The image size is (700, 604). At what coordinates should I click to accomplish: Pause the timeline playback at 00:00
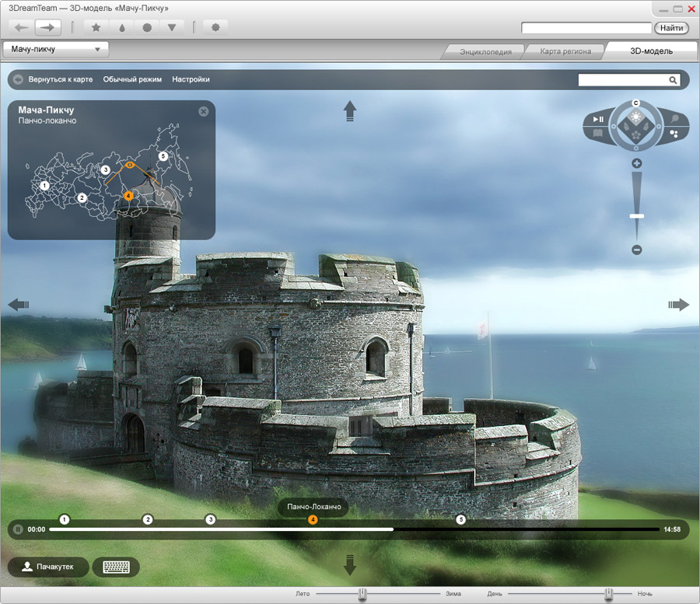coord(18,529)
